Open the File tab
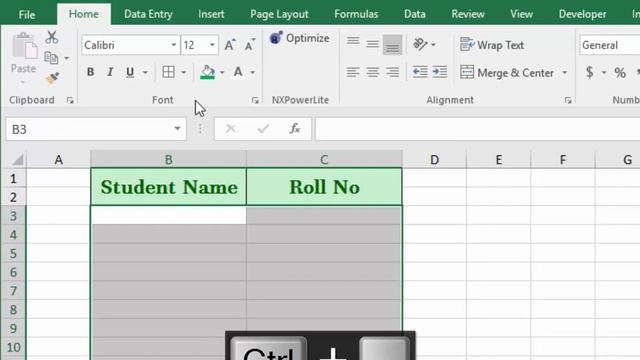 coord(27,15)
